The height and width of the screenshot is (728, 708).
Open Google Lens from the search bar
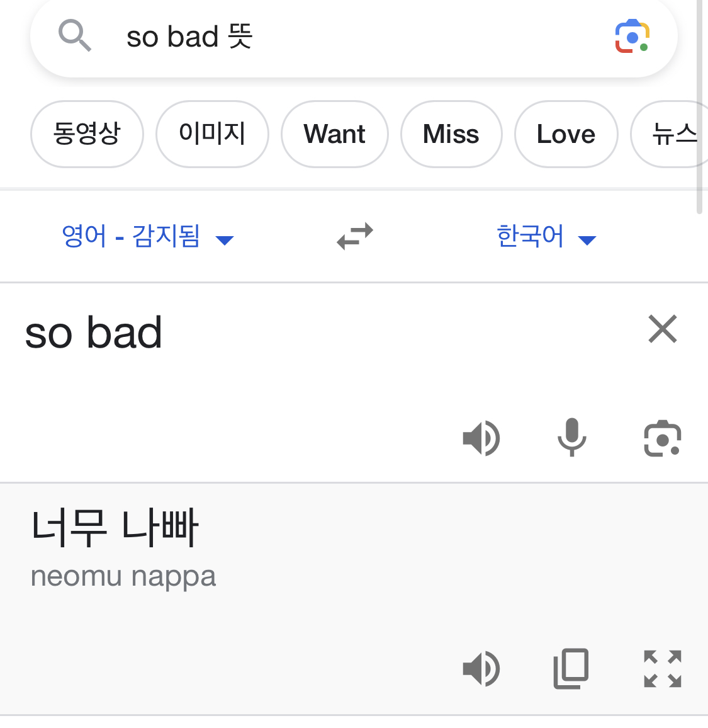pyautogui.click(x=632, y=37)
